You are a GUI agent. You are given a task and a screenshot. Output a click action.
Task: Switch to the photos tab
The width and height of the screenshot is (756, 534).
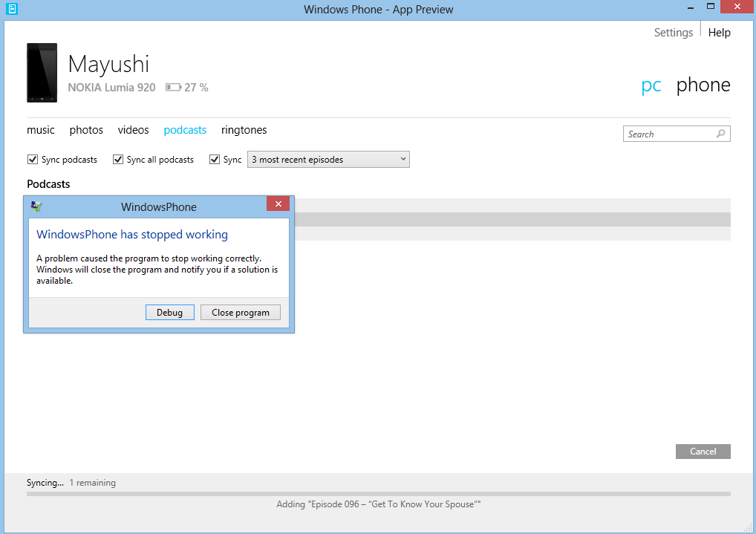[86, 130]
